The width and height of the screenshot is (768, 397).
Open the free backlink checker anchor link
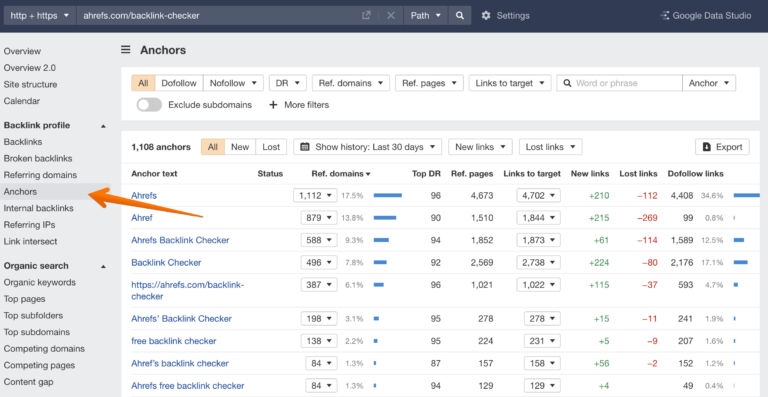pyautogui.click(x=173, y=341)
